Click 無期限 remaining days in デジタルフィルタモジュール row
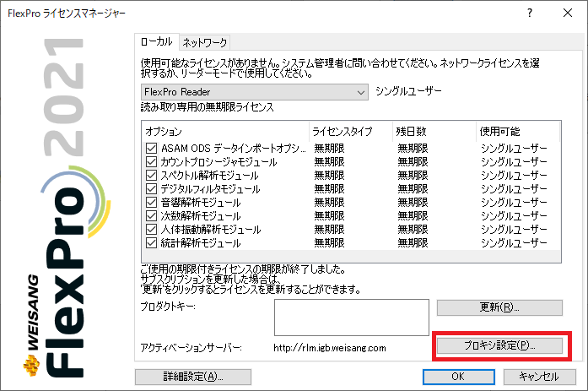 (413, 189)
